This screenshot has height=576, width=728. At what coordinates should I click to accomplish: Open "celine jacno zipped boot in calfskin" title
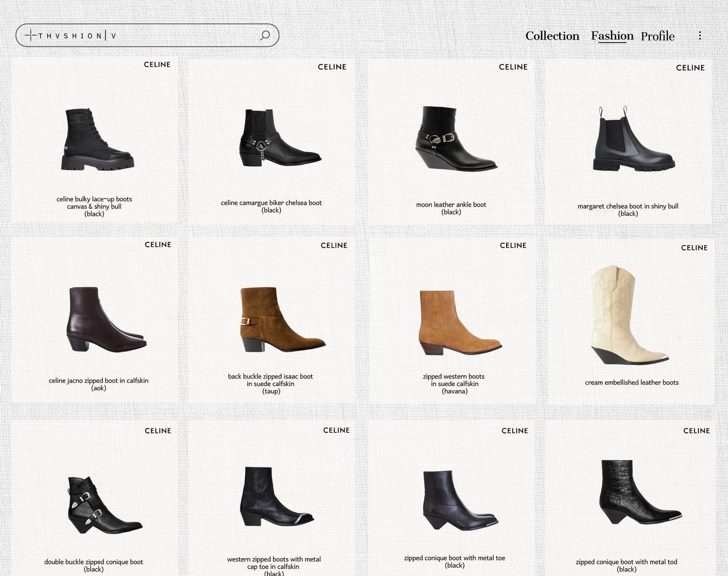(x=99, y=380)
